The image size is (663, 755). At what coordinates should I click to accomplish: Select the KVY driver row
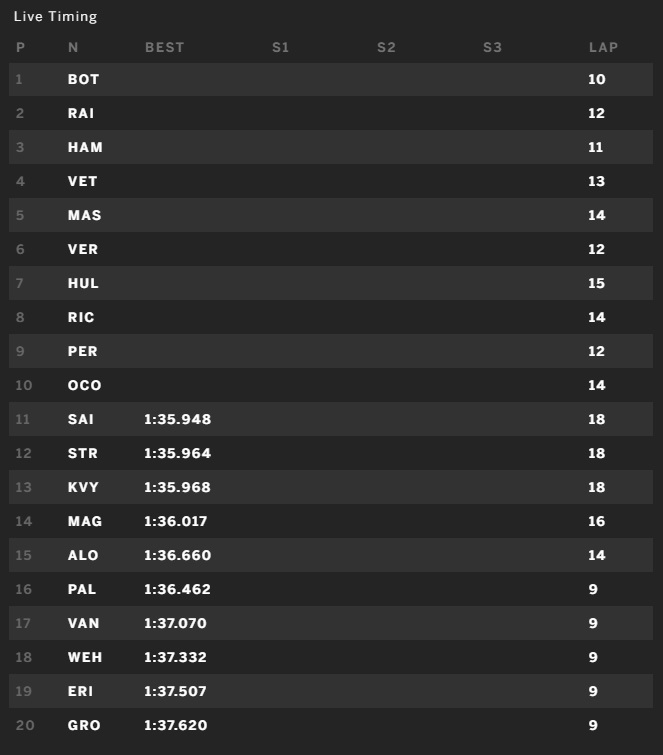coord(331,487)
